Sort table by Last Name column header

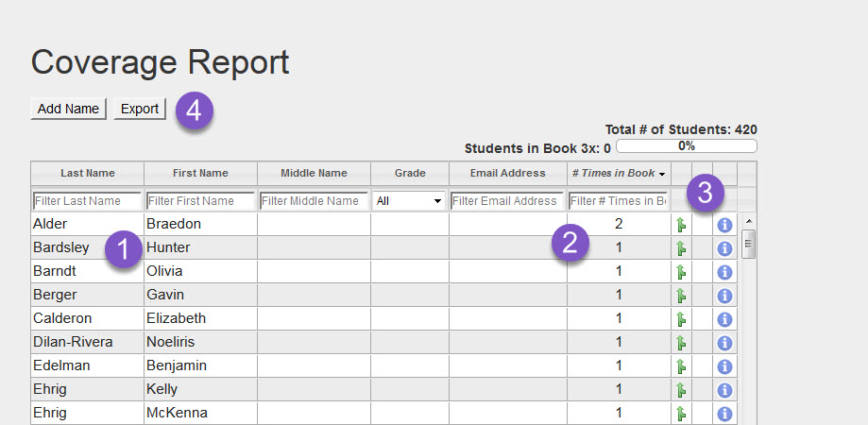tap(87, 174)
